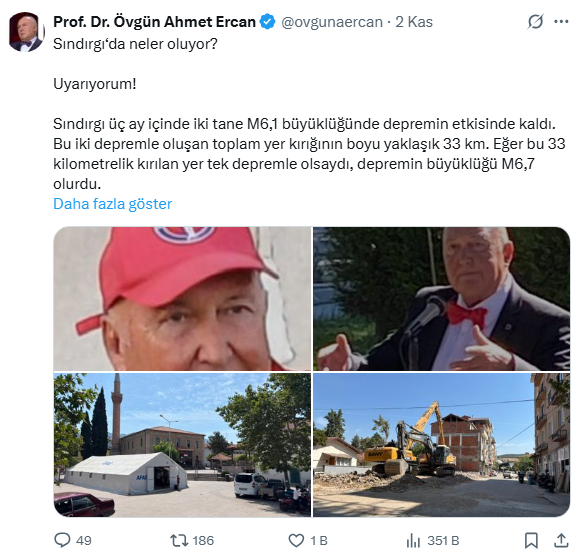Open the red cap portrait photo

click(x=182, y=299)
